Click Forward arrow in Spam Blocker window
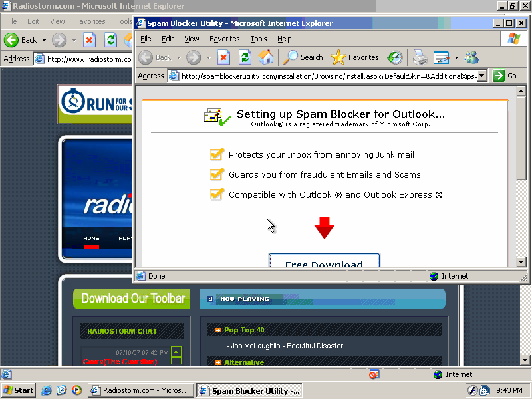The image size is (532, 399). (194, 57)
